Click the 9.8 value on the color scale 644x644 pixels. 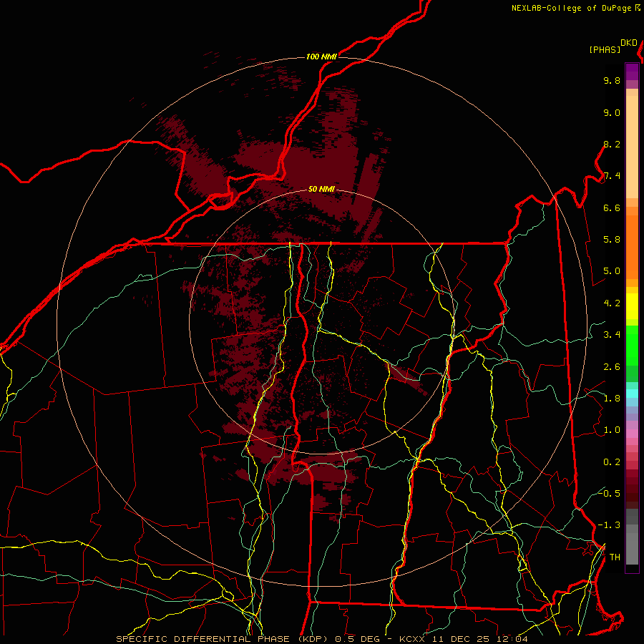pos(612,80)
